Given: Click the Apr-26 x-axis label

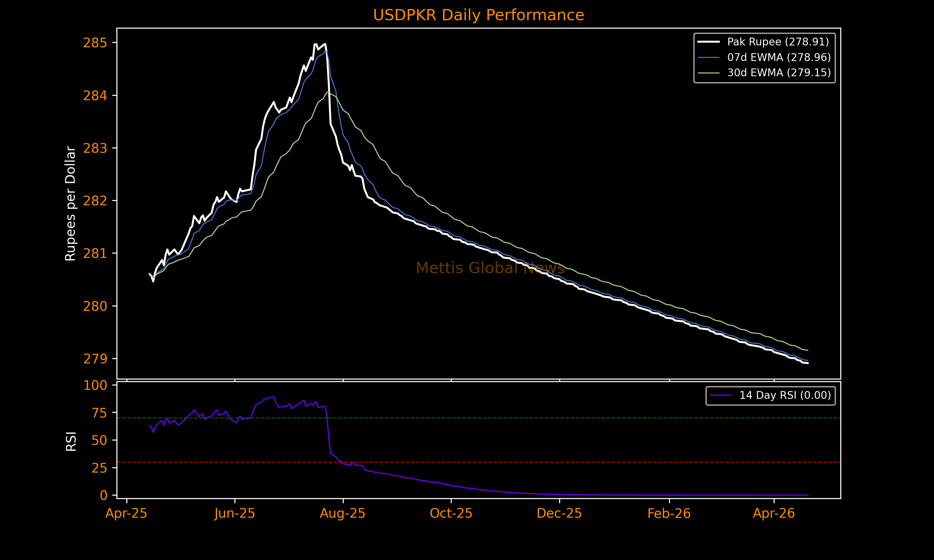Looking at the screenshot, I should (x=774, y=514).
